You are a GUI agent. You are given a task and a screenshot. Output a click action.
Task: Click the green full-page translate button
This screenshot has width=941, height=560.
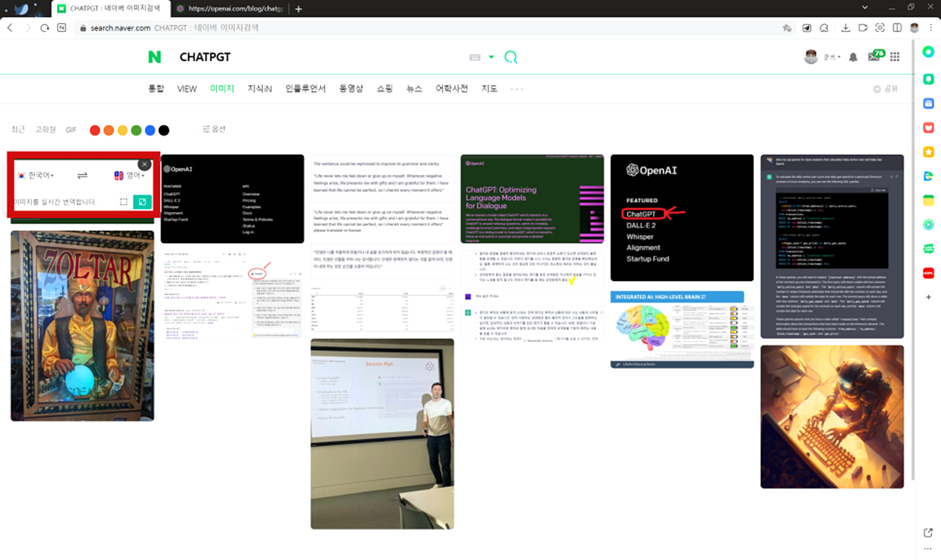click(x=142, y=202)
